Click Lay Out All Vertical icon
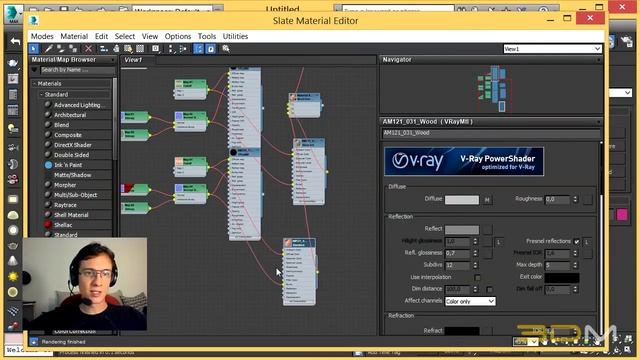640x360 pixels. (x=171, y=49)
